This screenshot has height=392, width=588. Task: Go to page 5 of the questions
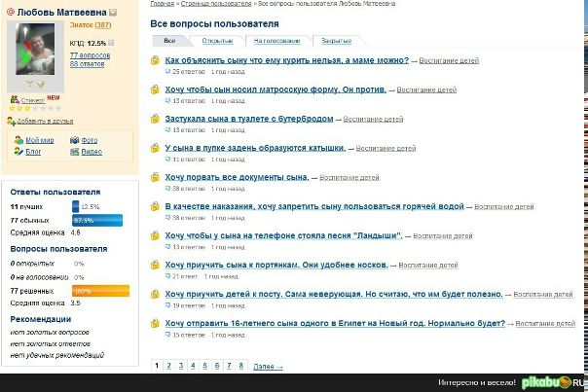pos(204,366)
